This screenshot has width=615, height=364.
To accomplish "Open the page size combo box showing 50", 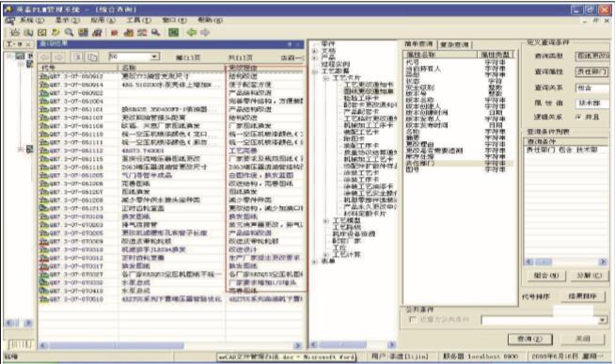I will [x=134, y=56].
